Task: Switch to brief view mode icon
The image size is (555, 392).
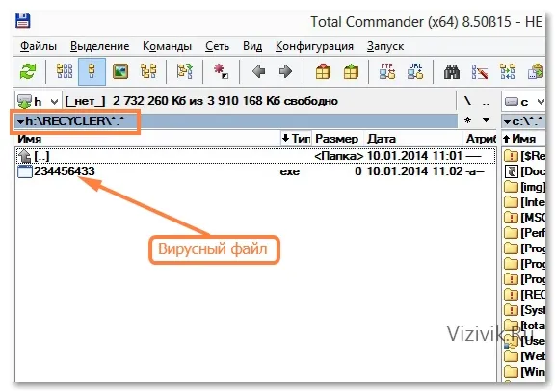Action: (65, 72)
